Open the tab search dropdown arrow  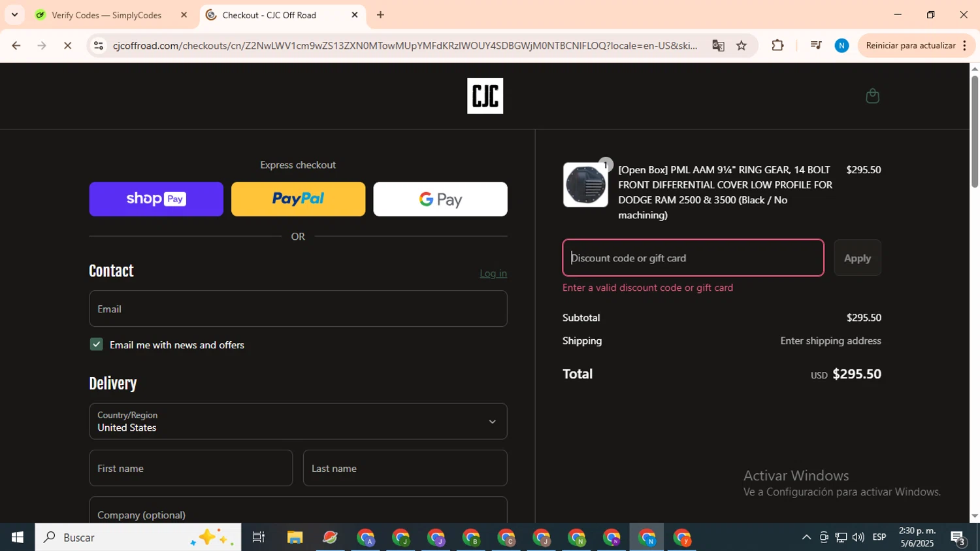point(14,15)
